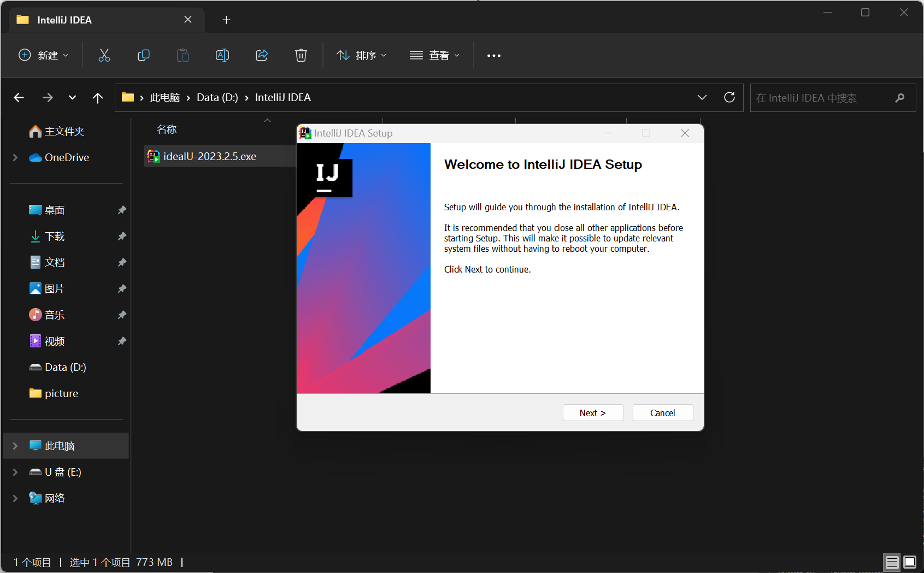This screenshot has height=573, width=924.
Task: Click the 选中 1 个项目 773 MB status text
Action: [121, 562]
